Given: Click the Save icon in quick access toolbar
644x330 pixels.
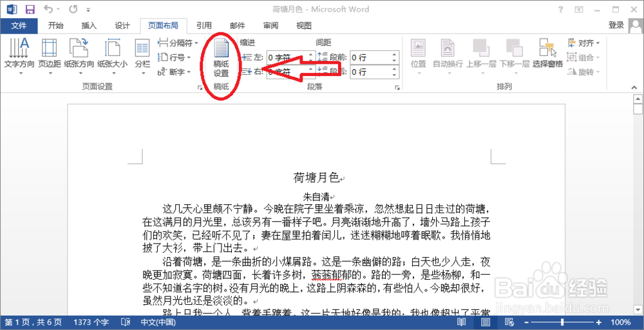Looking at the screenshot, I should pyautogui.click(x=30, y=9).
